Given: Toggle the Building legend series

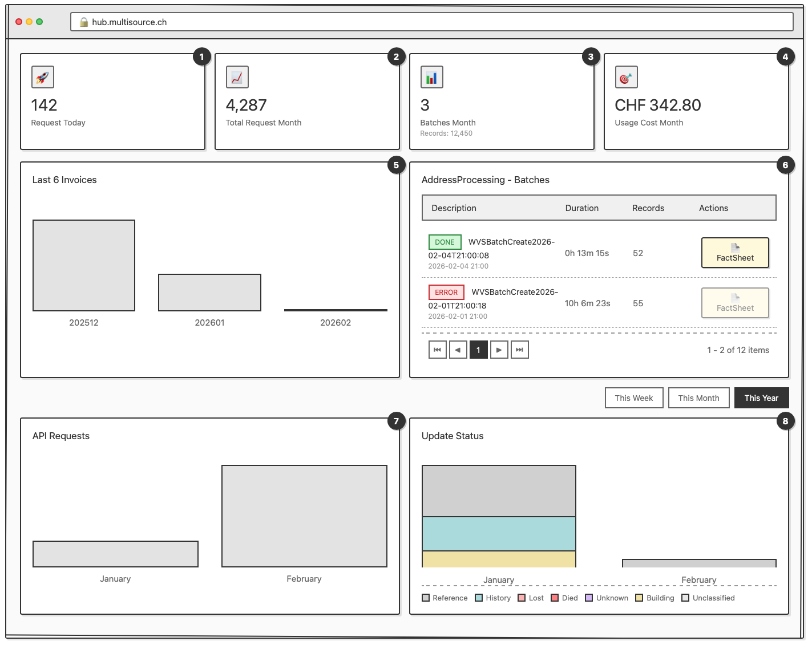Looking at the screenshot, I should pos(655,598).
